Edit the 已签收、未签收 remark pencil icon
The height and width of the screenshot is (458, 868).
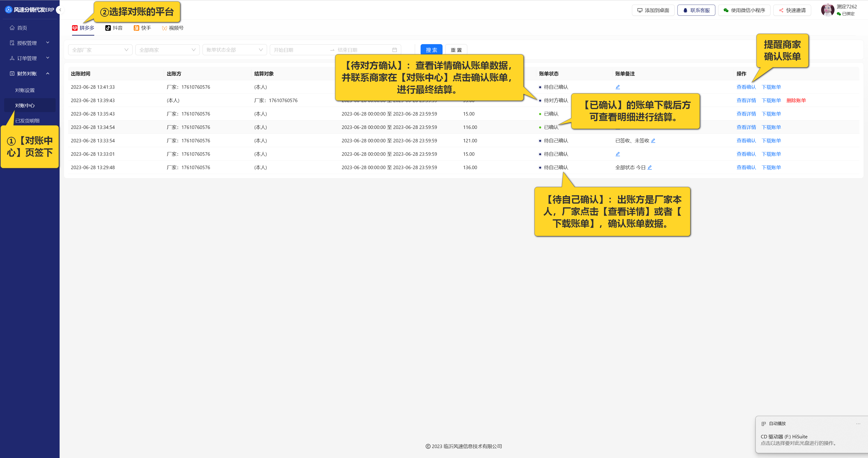653,140
